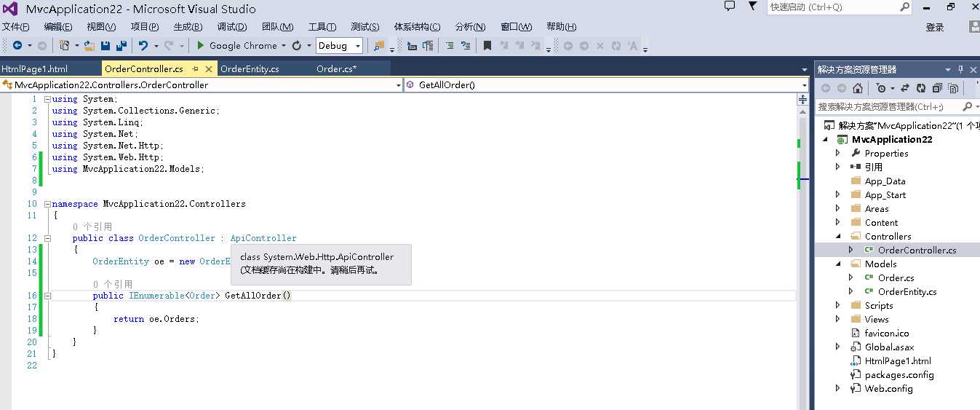This screenshot has height=410, width=980.
Task: Click the ApiController base class in code
Action: pyautogui.click(x=263, y=238)
